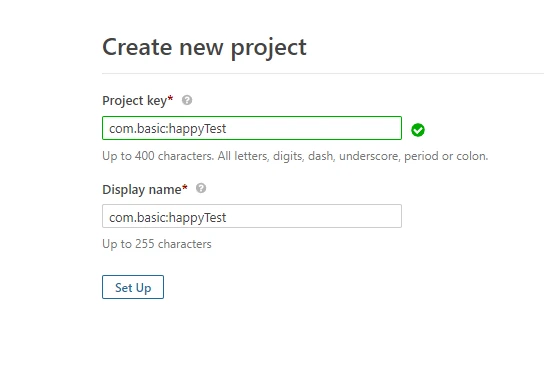
Task: Click the word 'digits' in key hint
Action: (288, 156)
